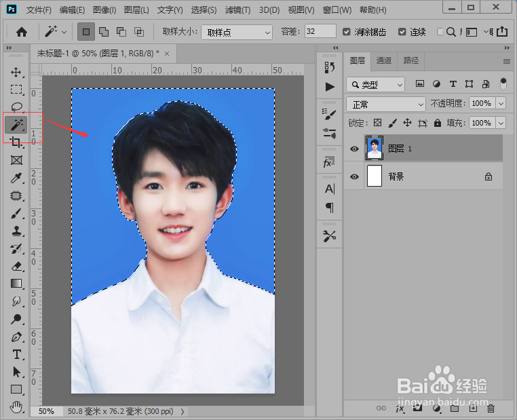Image resolution: width=517 pixels, height=420 pixels.
Task: Select the Eraser tool
Action: pyautogui.click(x=16, y=266)
